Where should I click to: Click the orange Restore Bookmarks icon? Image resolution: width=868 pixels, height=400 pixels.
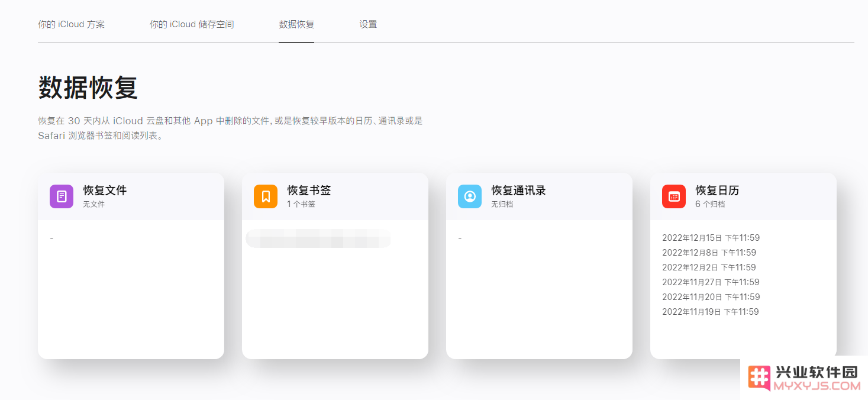[x=266, y=196]
